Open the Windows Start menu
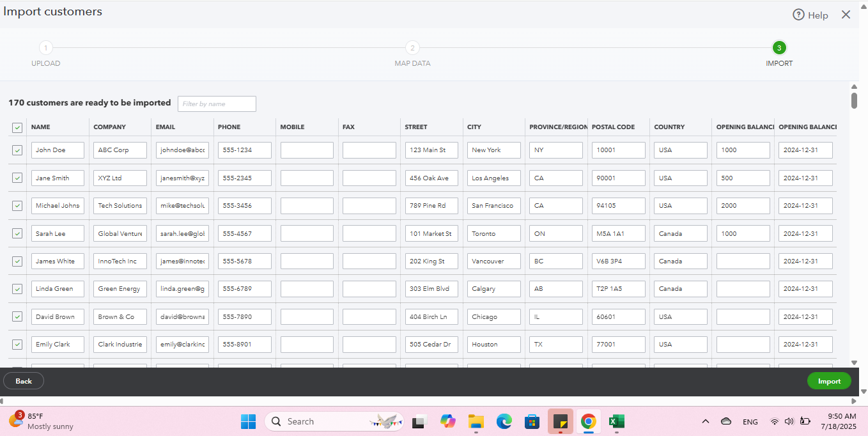 [x=248, y=421]
